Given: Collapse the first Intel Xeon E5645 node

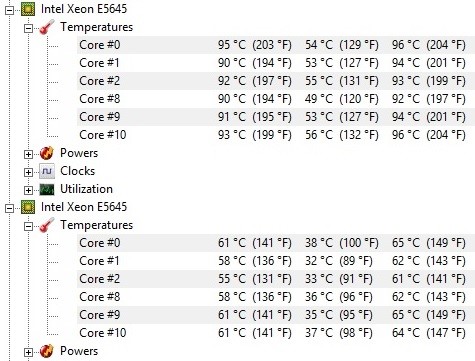Looking at the screenshot, I should tap(10, 10).
